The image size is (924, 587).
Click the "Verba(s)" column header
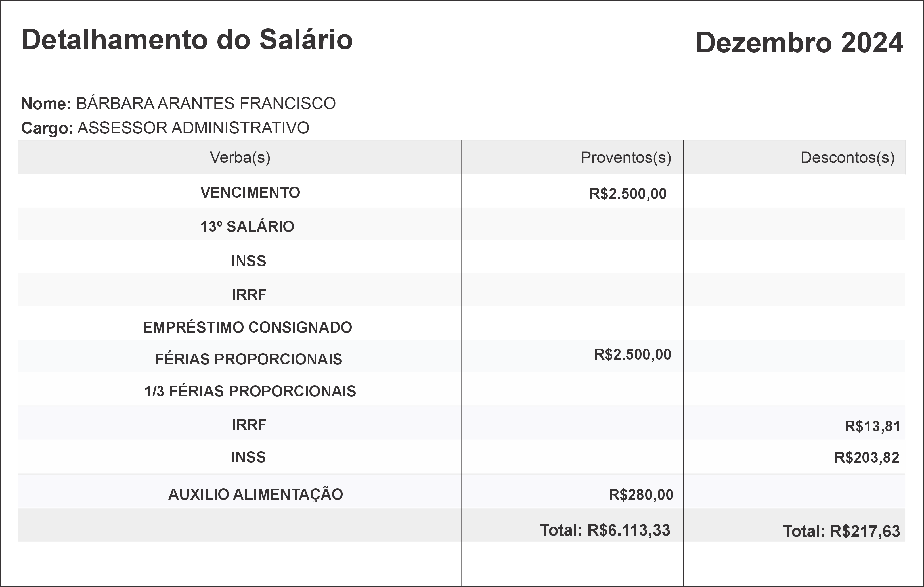240,157
